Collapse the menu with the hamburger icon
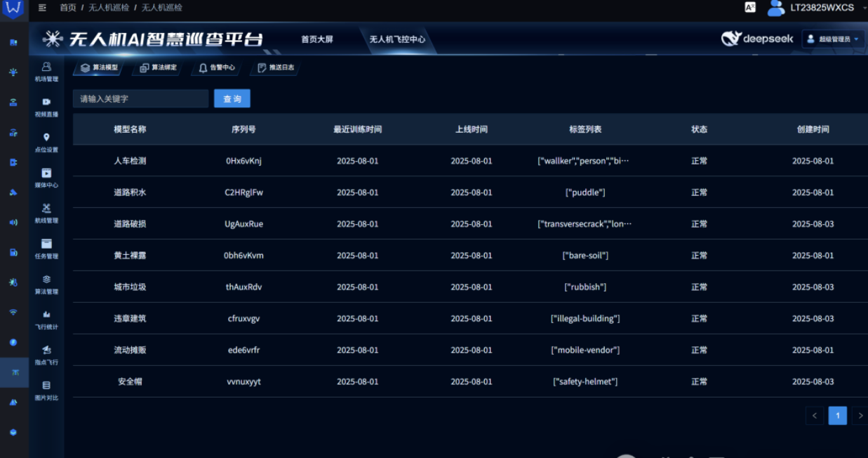This screenshot has width=868, height=458. point(42,8)
